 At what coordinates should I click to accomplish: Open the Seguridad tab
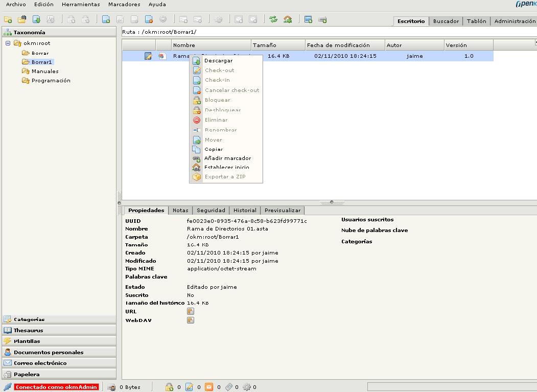(x=211, y=211)
